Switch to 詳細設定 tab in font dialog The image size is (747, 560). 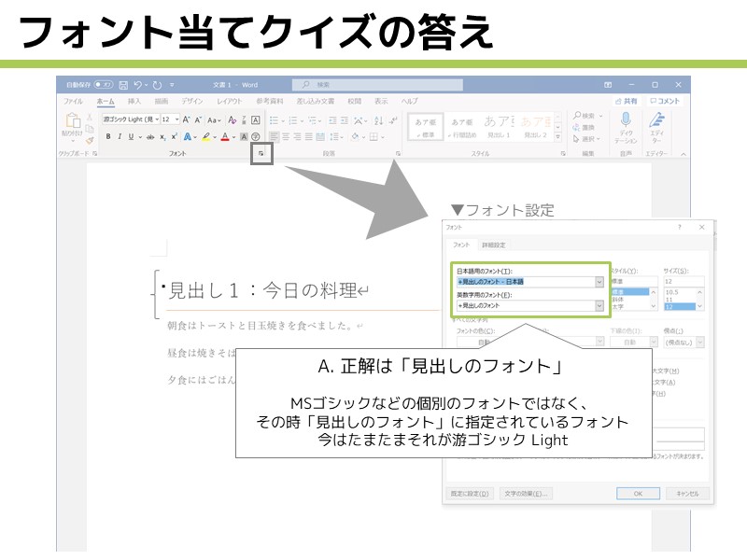pyautogui.click(x=493, y=245)
